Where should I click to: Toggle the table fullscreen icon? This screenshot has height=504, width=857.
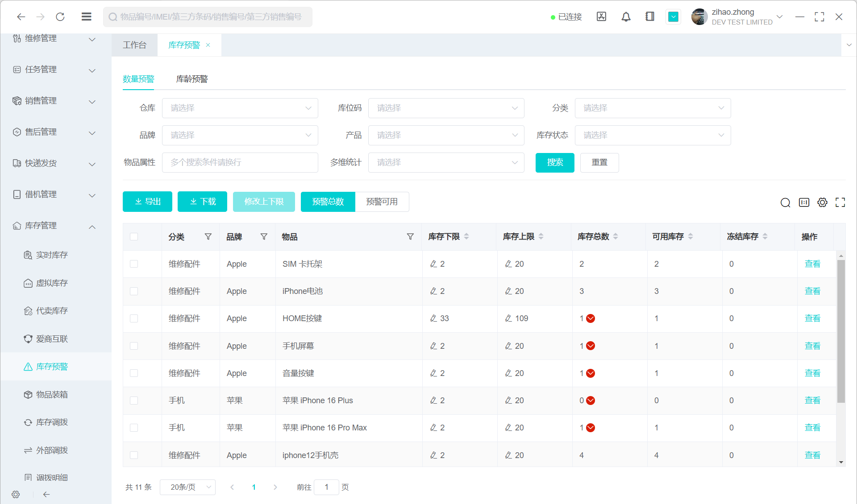pos(840,202)
